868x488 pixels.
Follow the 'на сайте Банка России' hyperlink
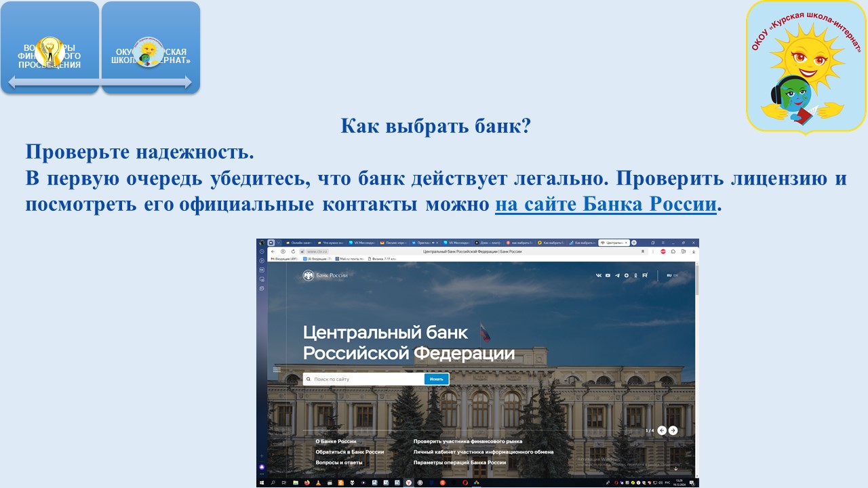606,203
